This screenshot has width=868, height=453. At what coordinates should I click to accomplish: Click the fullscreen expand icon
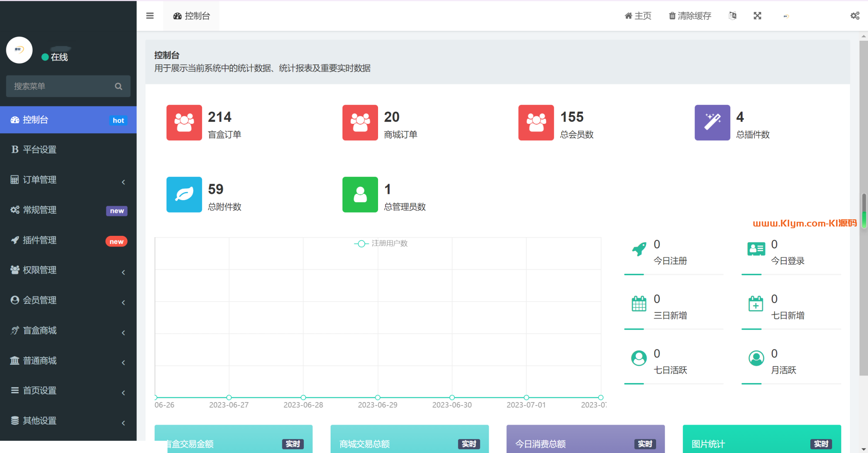[757, 16]
